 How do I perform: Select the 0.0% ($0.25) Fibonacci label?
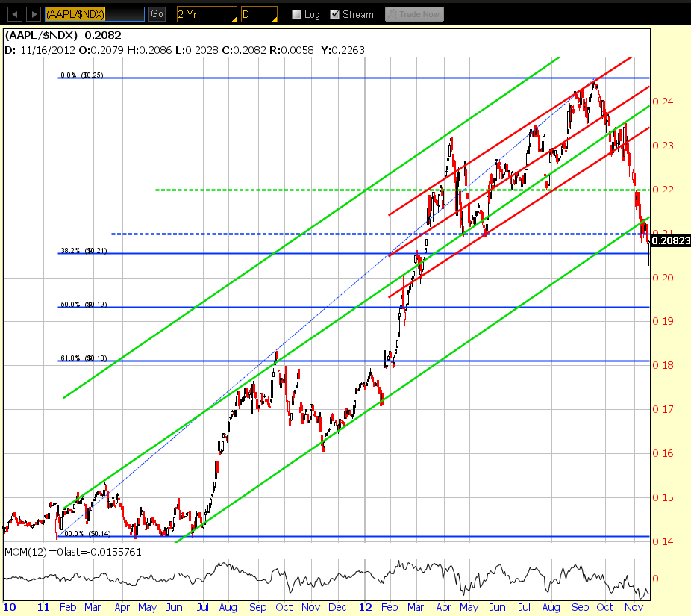click(82, 75)
